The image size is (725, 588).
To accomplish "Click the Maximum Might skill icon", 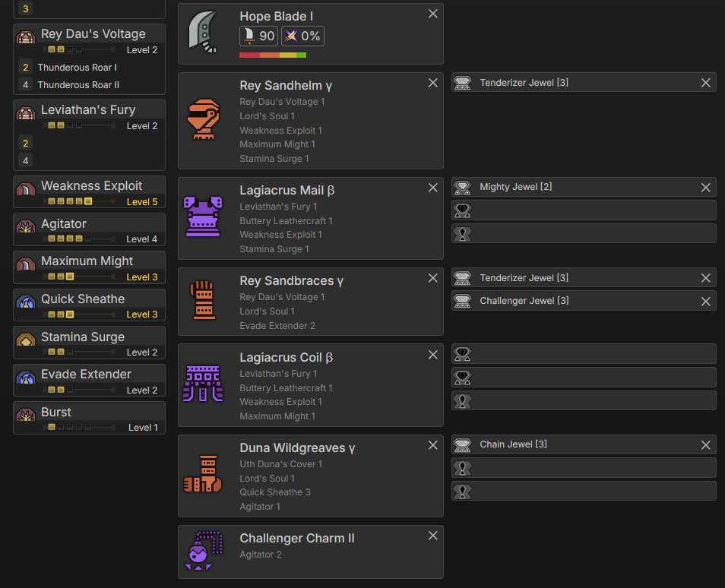I will point(26,264).
